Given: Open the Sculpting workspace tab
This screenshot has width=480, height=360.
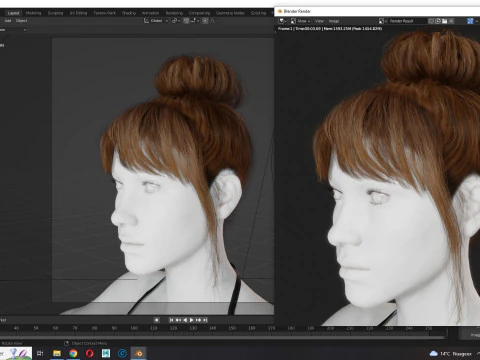Looking at the screenshot, I should click(55, 13).
